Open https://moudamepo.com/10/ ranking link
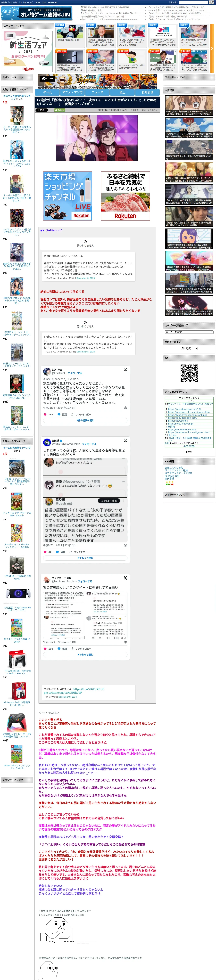This screenshot has height=980, width=216. coord(184,409)
